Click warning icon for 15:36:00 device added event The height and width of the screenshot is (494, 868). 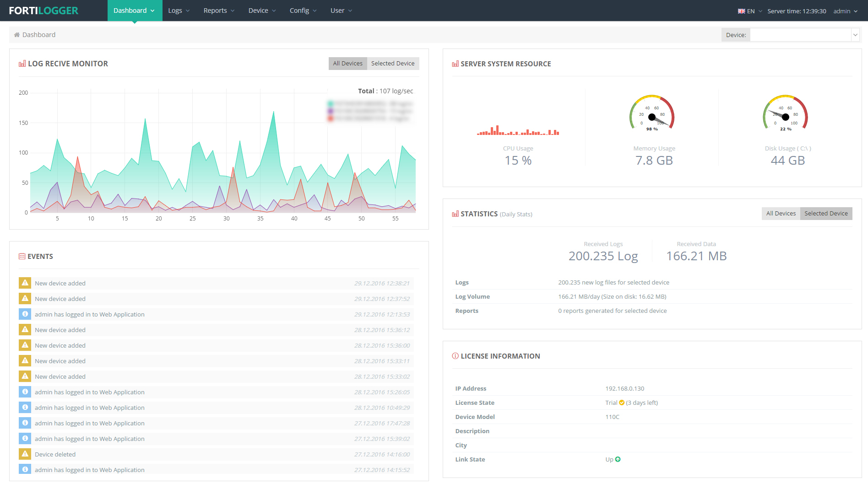click(x=25, y=345)
